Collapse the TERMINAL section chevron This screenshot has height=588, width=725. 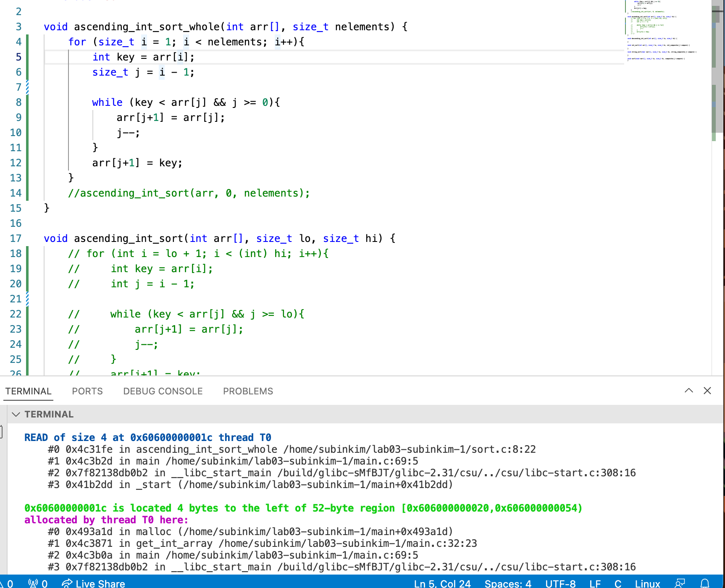pyautogui.click(x=16, y=415)
